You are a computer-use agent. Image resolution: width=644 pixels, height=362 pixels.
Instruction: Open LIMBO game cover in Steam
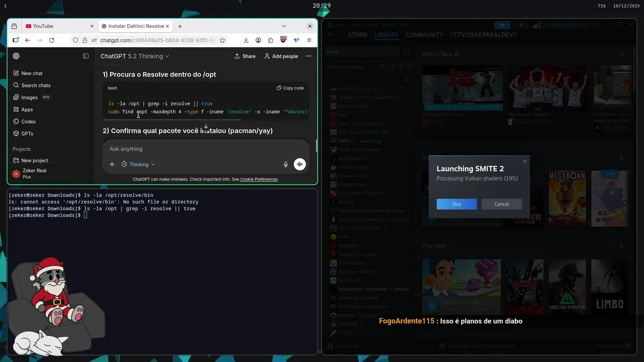point(610,287)
